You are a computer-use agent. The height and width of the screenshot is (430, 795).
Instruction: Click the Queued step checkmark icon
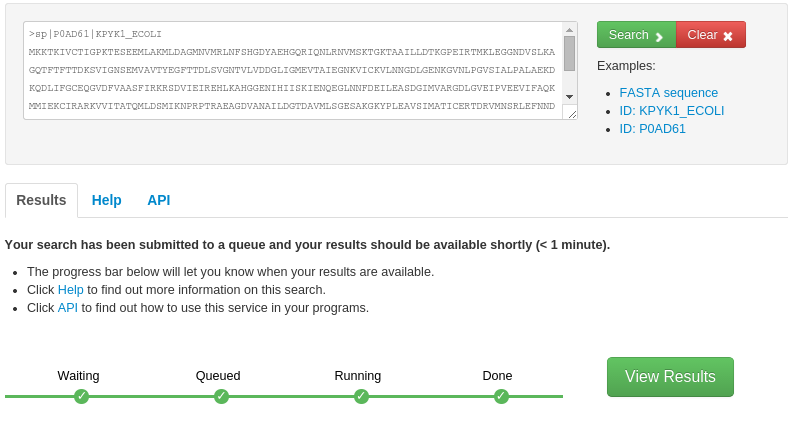(221, 396)
